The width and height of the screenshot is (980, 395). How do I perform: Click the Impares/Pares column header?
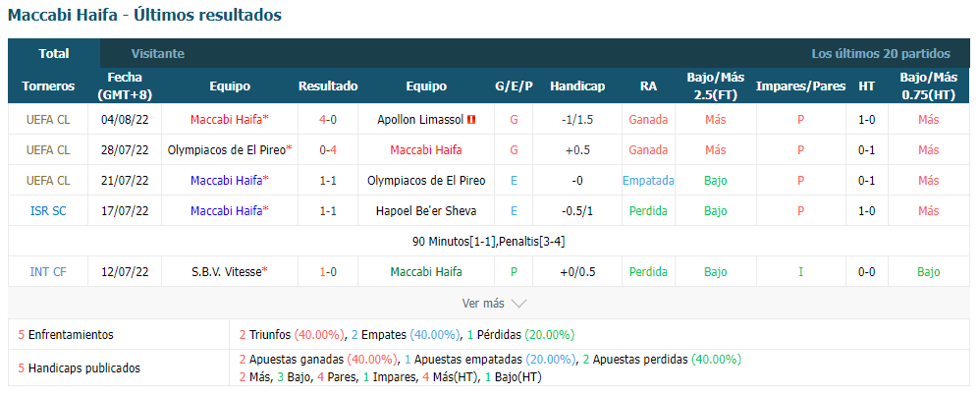tap(800, 86)
